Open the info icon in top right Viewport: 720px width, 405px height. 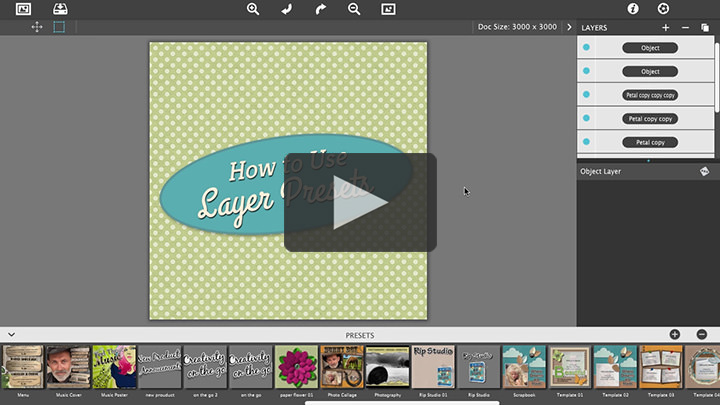tap(633, 9)
